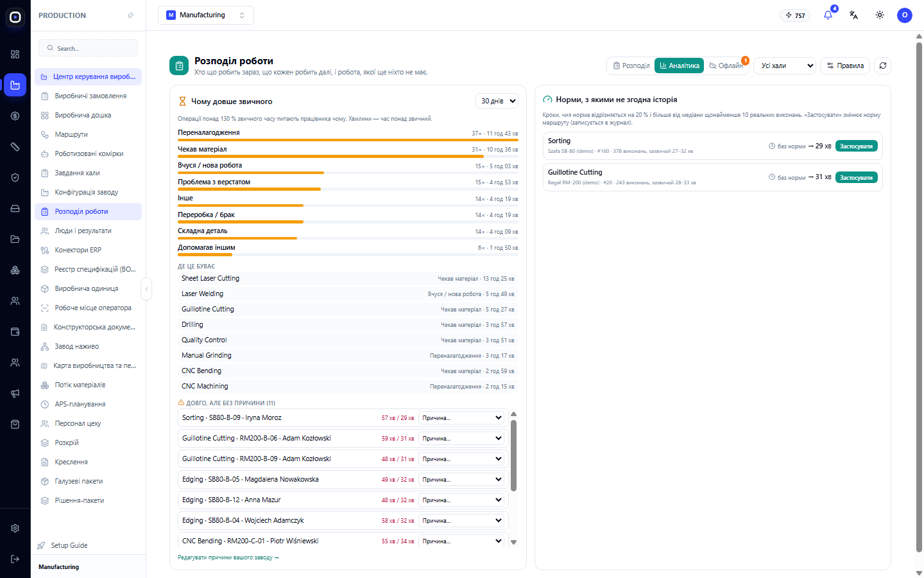Viewport: 924px width, 578px height.
Task: Open Причина dropdown for Edging SB80-B-12 Anna Mazur
Action: click(x=462, y=500)
